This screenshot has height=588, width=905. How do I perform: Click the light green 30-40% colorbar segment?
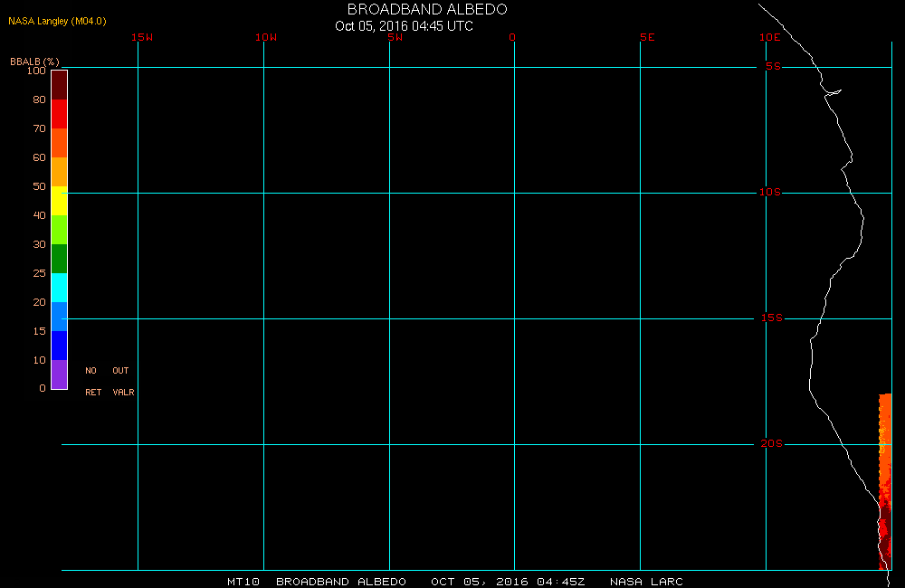(x=60, y=230)
